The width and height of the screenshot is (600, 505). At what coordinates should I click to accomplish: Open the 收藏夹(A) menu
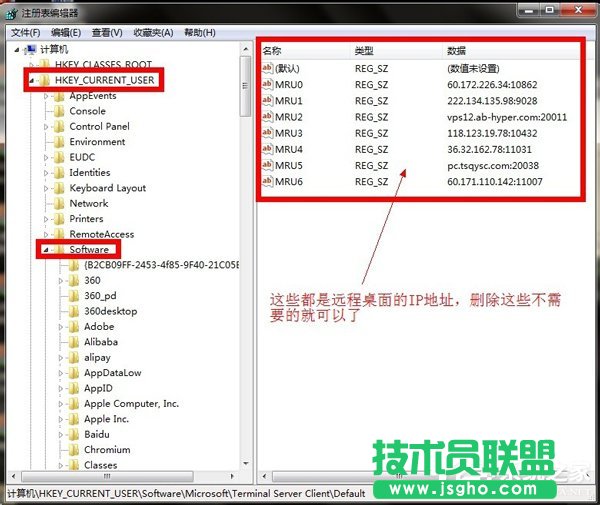pyautogui.click(x=153, y=33)
